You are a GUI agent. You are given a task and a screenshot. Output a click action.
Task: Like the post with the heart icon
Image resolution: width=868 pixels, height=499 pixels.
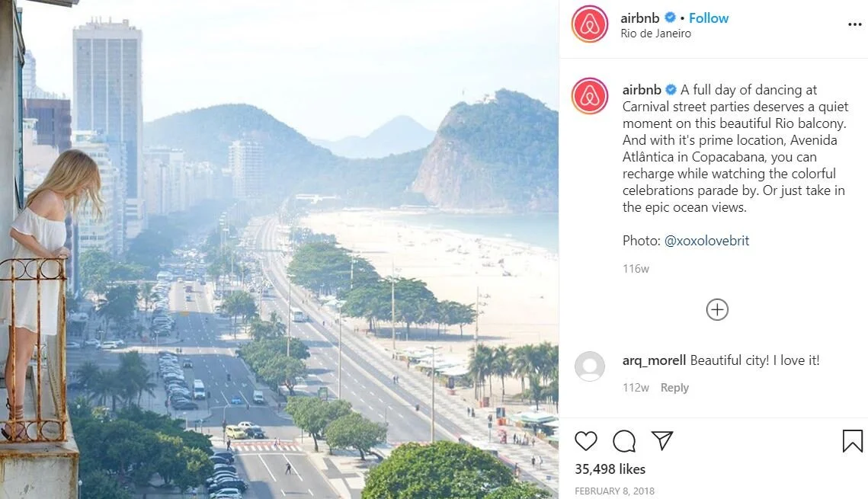pyautogui.click(x=586, y=441)
